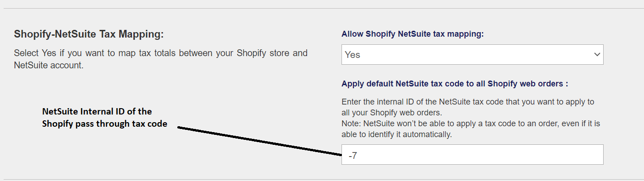Click the horizontal divider above the Tax Mapping section
The image size is (644, 181).
point(322,8)
